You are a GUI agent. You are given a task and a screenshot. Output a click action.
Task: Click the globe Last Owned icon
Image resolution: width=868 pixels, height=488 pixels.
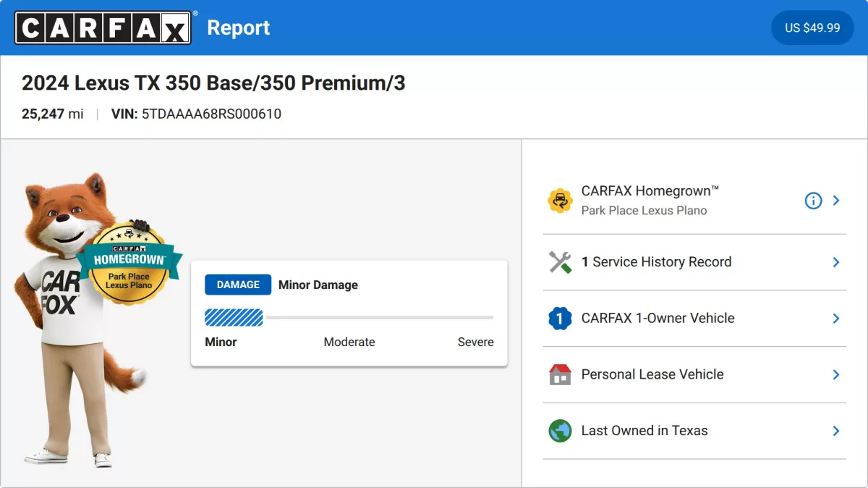click(560, 431)
